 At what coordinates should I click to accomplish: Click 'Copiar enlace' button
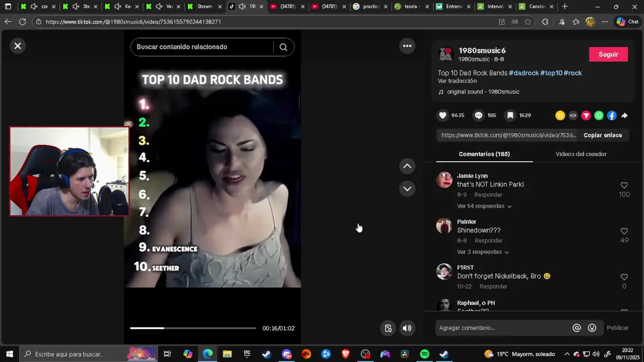[603, 135]
